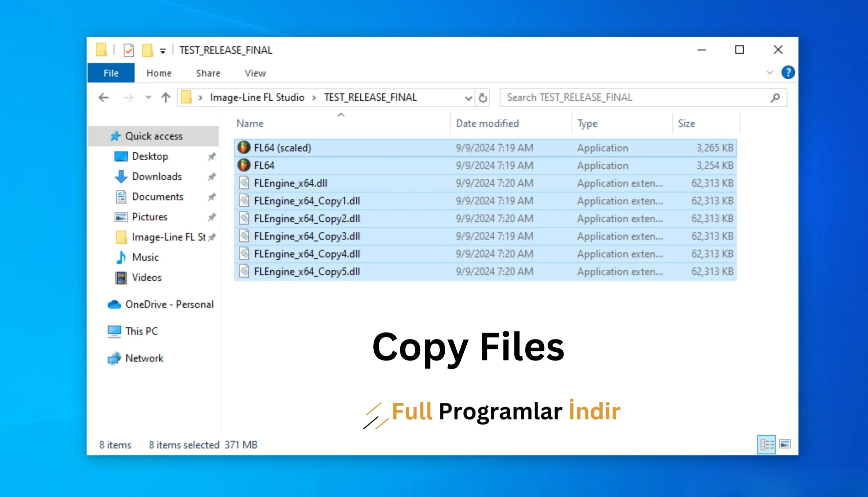
Task: Open Videos in the navigation pane
Action: [147, 277]
